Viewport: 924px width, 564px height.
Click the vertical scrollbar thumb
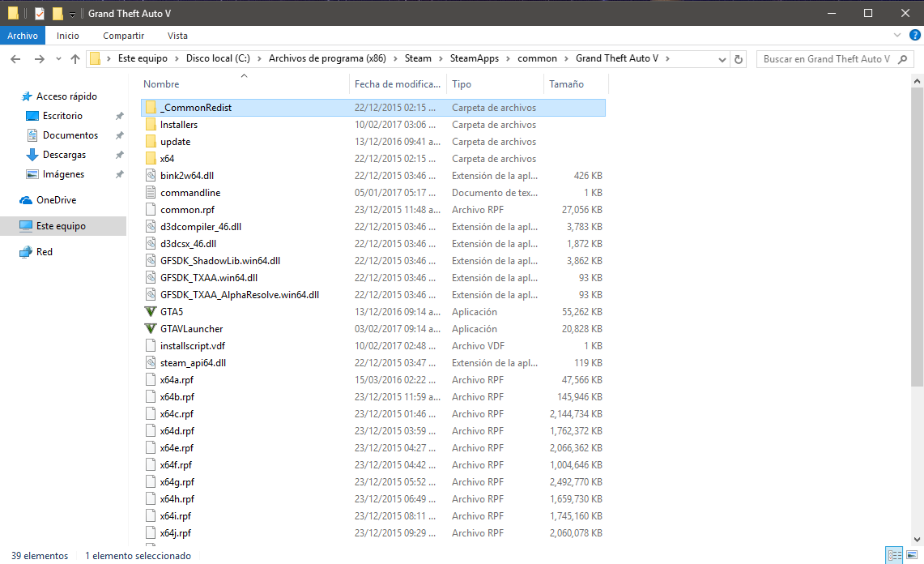coord(917,236)
